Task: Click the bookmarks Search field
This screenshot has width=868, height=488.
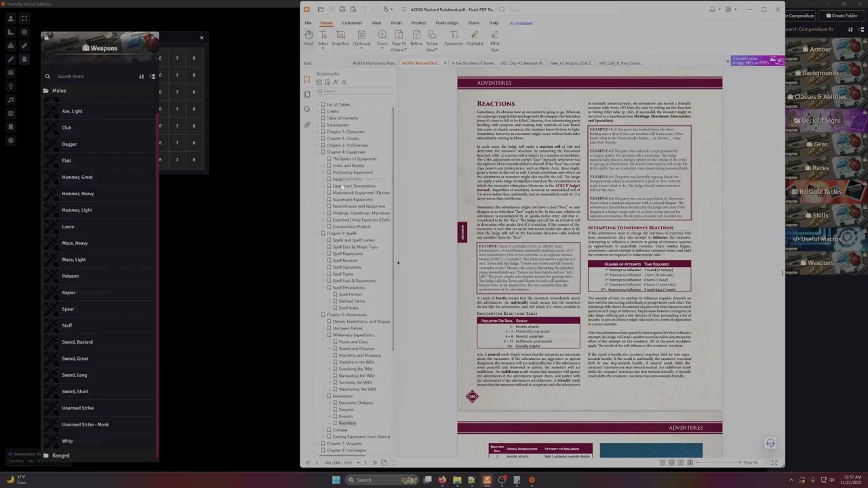Action: (354, 91)
